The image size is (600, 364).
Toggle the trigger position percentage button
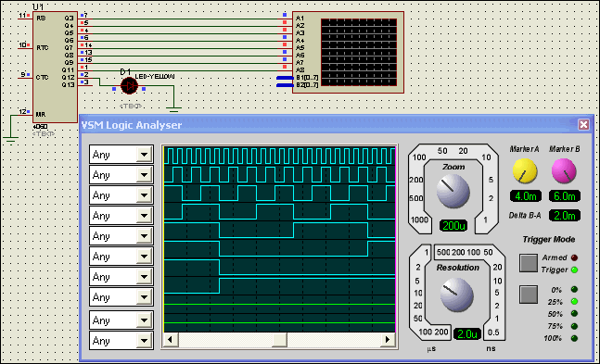529,295
